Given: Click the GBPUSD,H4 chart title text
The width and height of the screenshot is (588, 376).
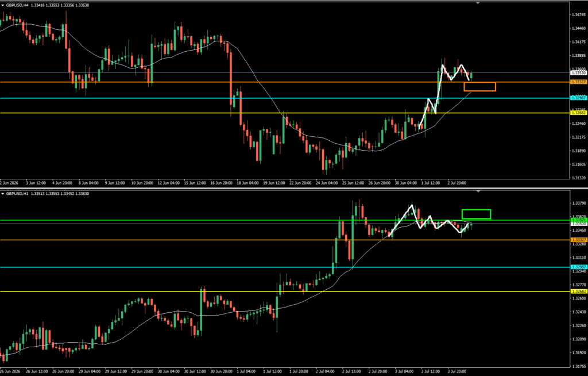Looking at the screenshot, I should click(x=17, y=5).
